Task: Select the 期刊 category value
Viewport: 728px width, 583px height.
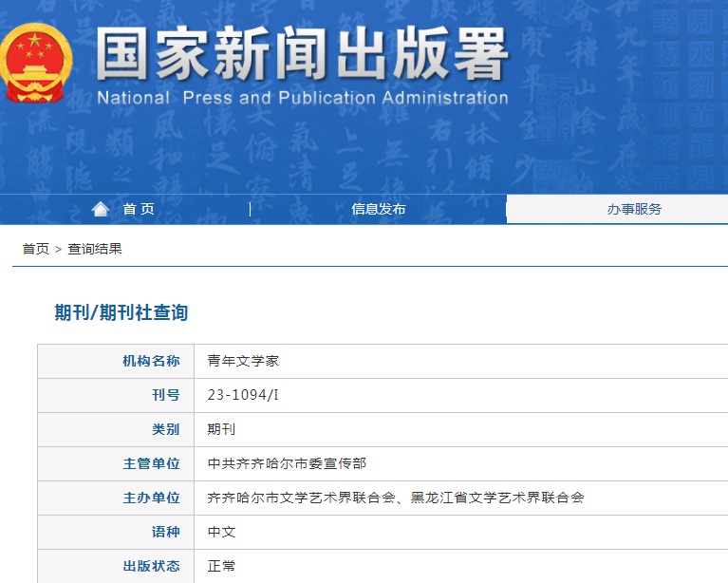Action: (x=221, y=429)
